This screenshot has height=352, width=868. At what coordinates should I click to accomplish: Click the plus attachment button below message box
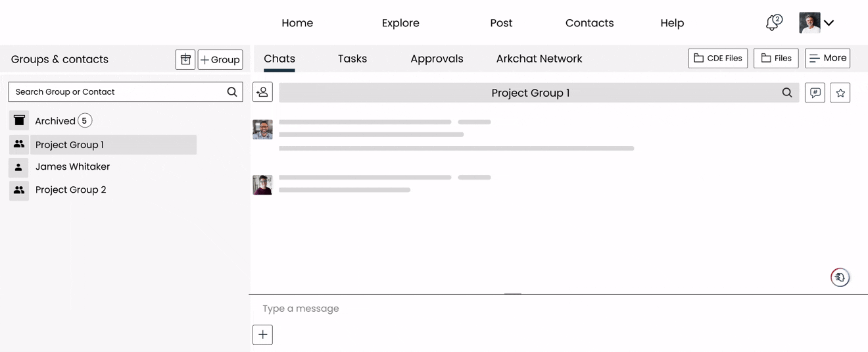tap(262, 334)
